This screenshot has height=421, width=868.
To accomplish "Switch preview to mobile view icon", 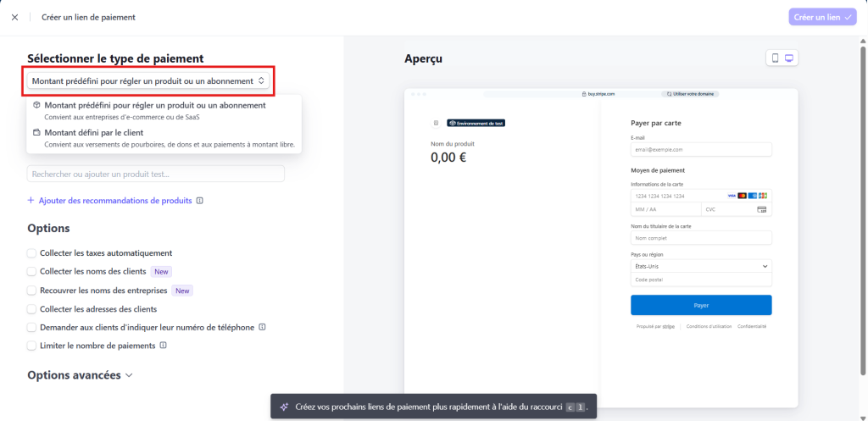I will click(x=774, y=58).
